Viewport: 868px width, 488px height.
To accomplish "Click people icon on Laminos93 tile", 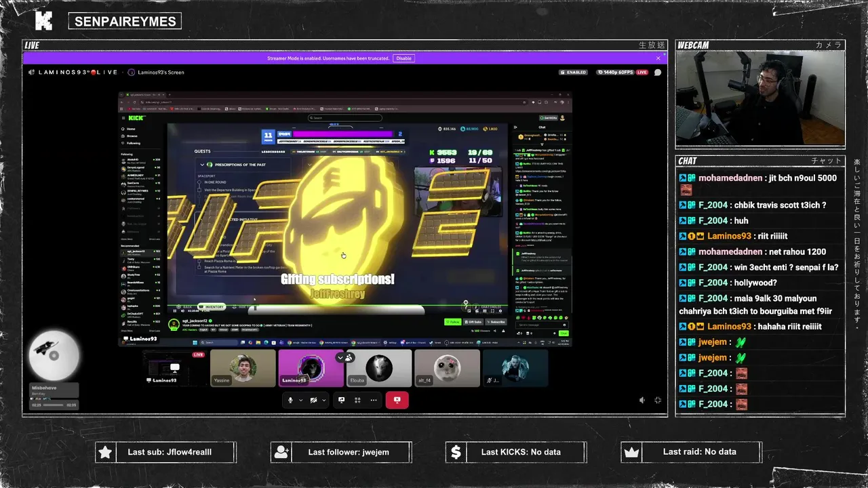I will point(349,357).
